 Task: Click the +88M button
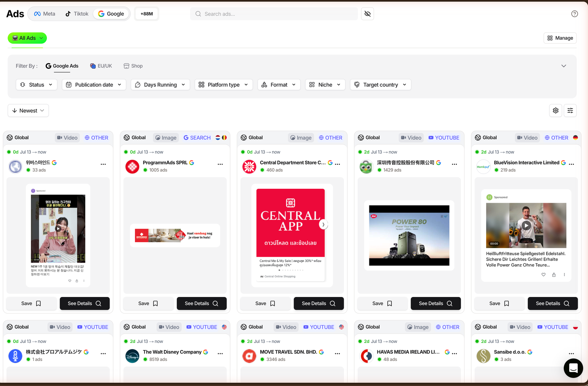(147, 14)
